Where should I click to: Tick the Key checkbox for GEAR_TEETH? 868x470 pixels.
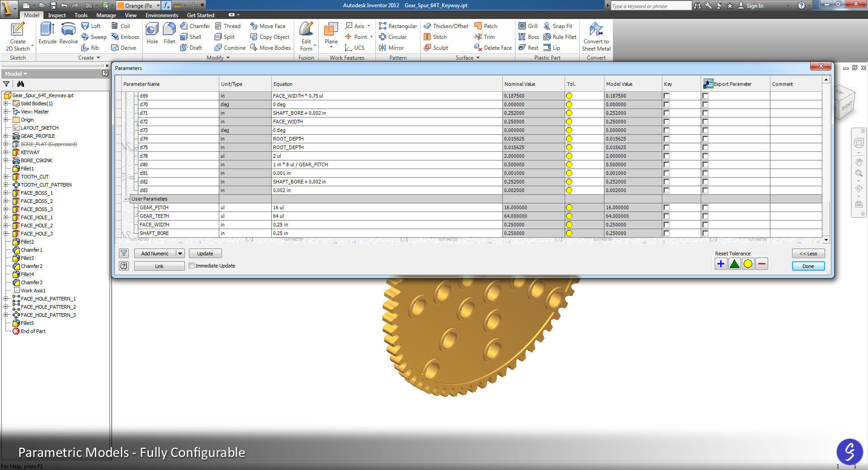coord(666,216)
